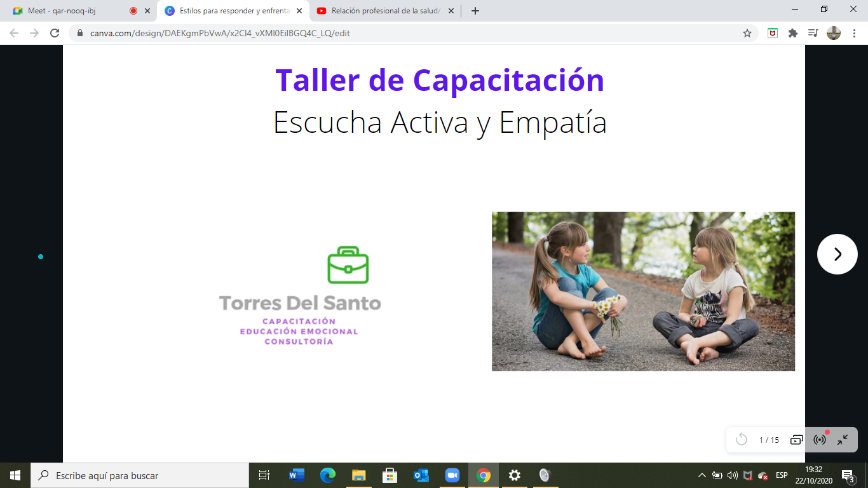Switch to Relación profesional de la salud tab
The image size is (868, 488).
(385, 11)
